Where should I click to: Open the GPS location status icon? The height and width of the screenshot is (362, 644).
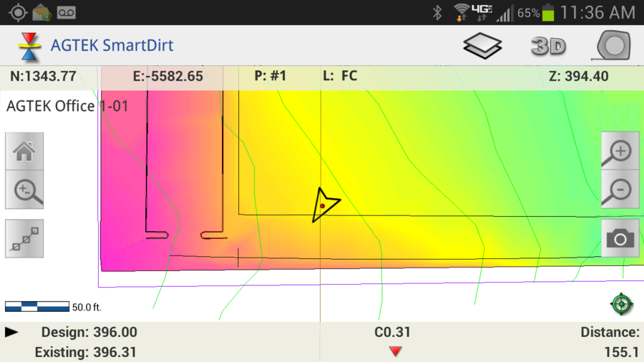click(18, 12)
